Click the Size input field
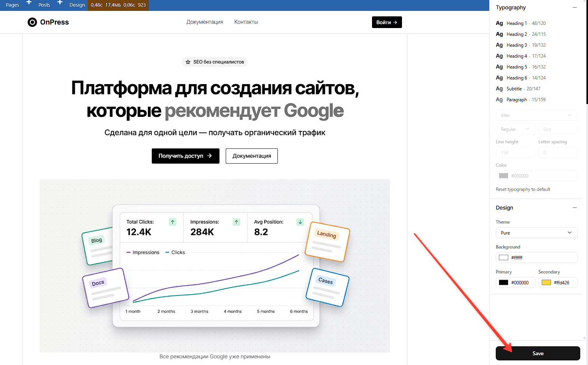 coord(558,129)
